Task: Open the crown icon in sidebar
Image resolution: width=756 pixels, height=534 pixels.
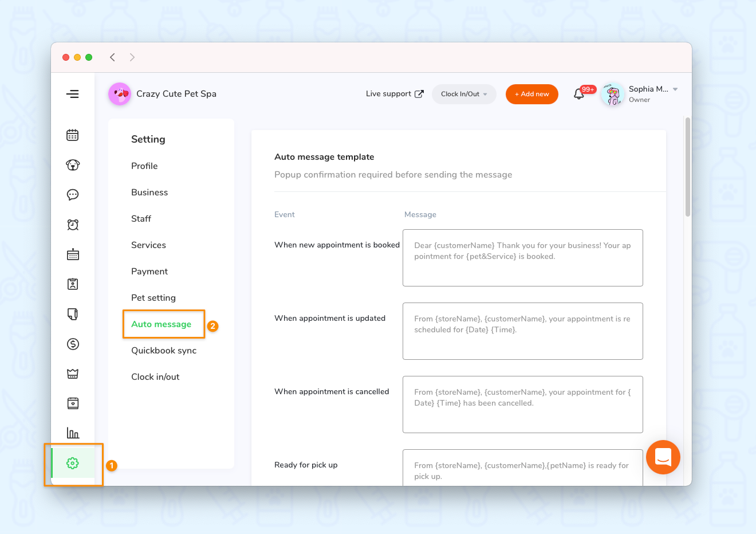Action: 73,374
